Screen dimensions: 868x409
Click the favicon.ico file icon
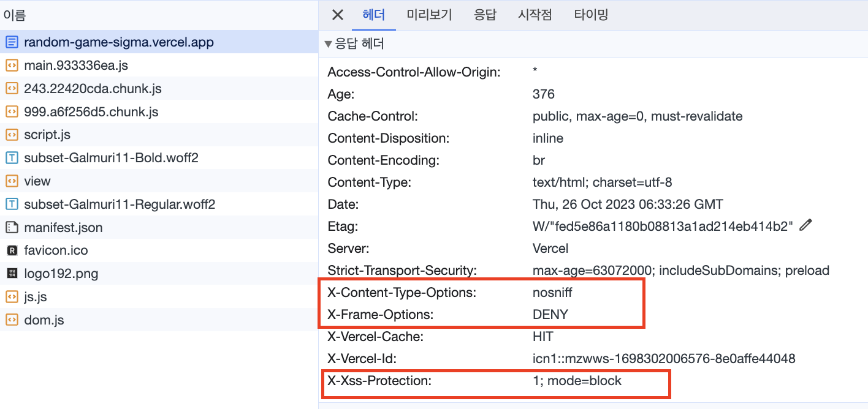[12, 250]
